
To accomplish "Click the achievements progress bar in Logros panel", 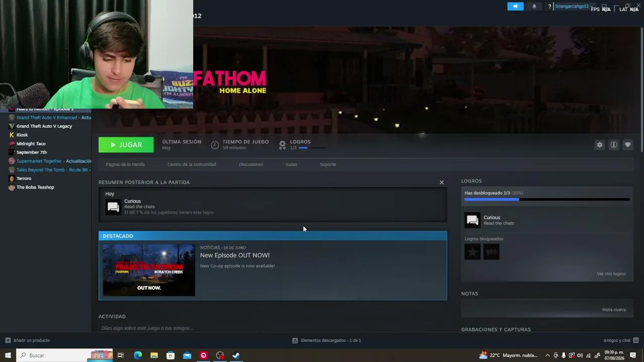I will coord(547,200).
